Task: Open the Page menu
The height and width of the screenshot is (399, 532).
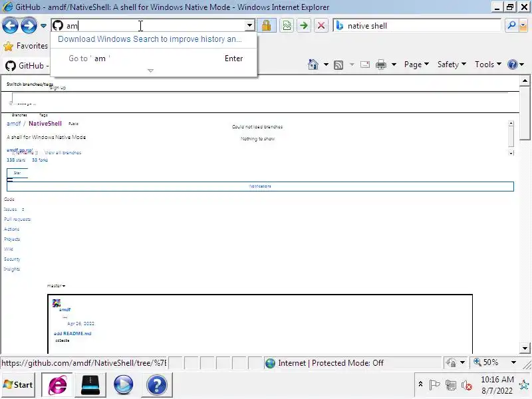Action: [x=416, y=65]
